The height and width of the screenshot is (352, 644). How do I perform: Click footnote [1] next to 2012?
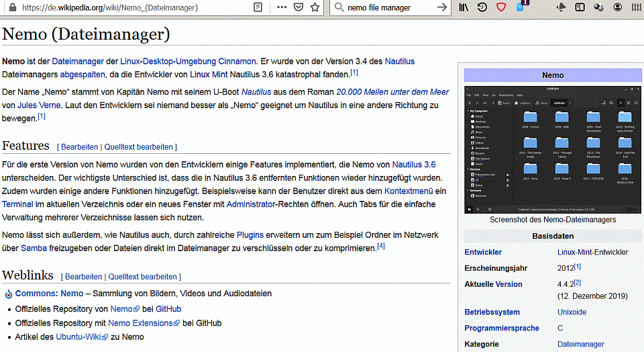tap(577, 266)
